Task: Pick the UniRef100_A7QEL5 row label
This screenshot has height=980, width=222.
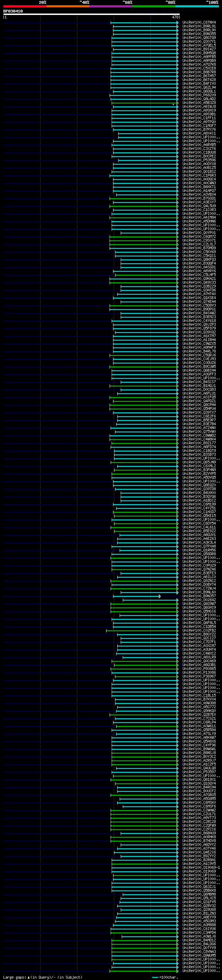Action: tap(199, 45)
